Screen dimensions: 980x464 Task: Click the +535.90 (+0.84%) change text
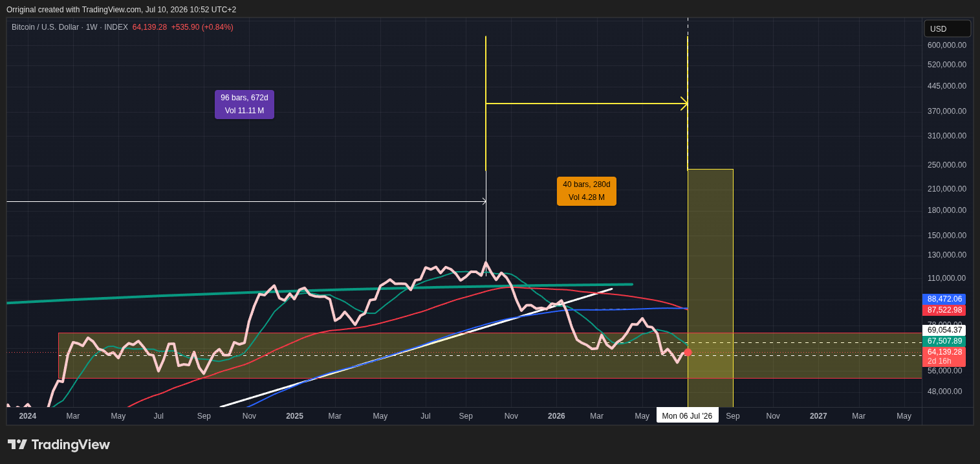pos(202,27)
